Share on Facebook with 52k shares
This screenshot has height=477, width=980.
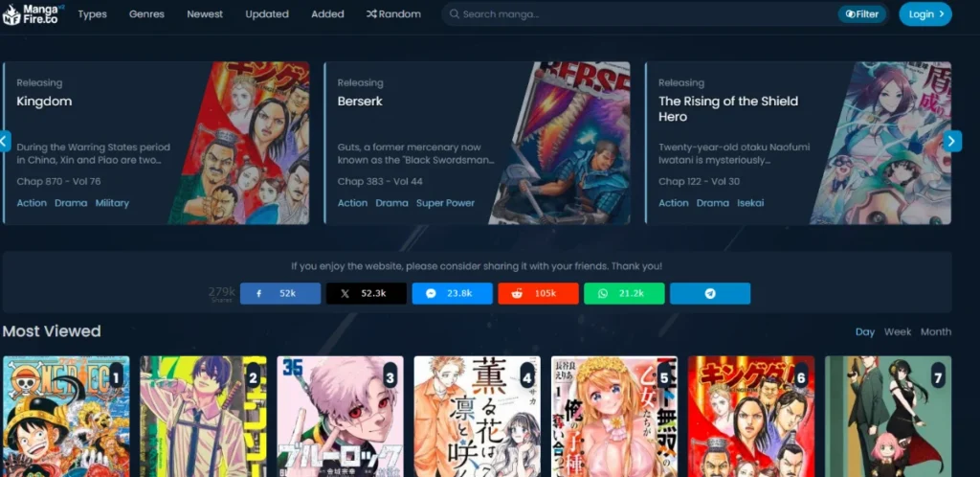pos(279,293)
